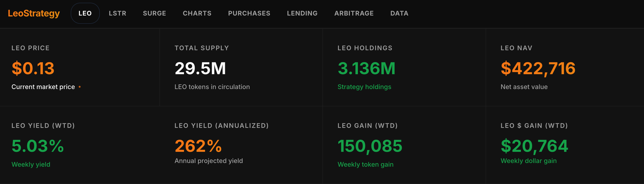This screenshot has height=184, width=644.
Task: Switch to the LENDING tab
Action: [302, 13]
